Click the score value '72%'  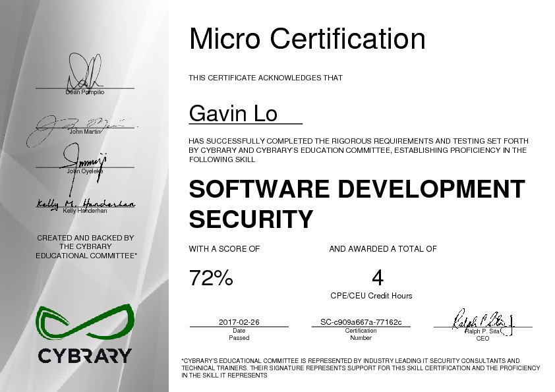coord(212,277)
